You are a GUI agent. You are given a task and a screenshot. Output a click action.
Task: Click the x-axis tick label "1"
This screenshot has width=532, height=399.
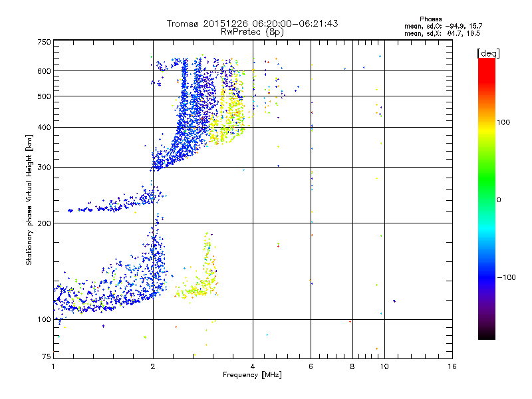point(53,366)
